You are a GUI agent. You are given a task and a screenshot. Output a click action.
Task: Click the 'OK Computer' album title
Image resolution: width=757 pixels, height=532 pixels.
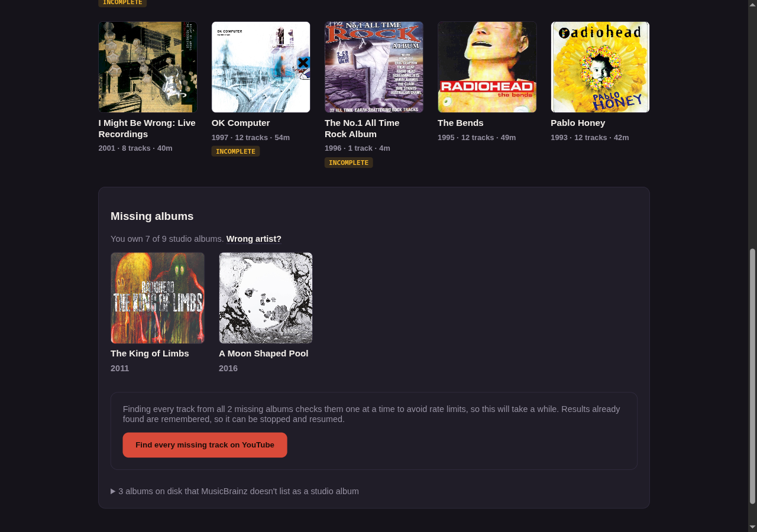coord(241,123)
